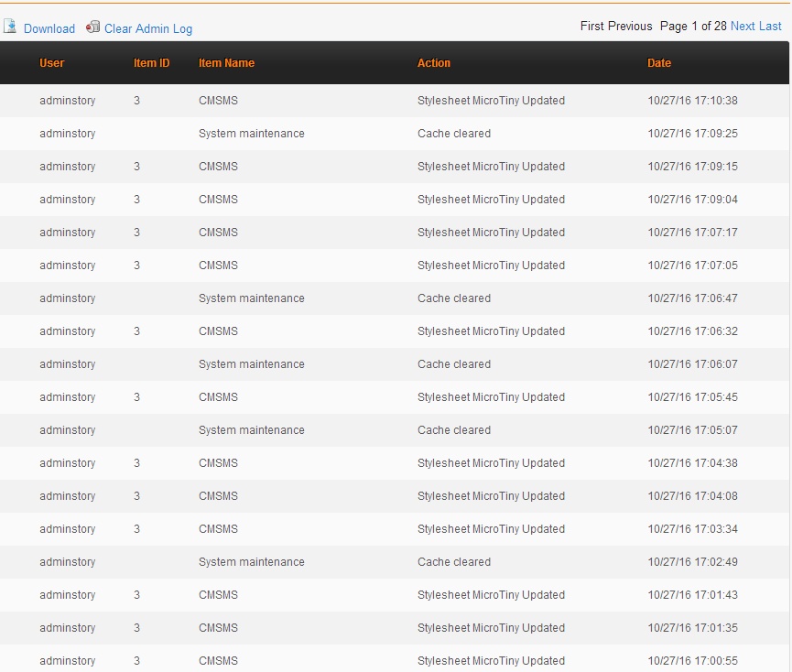Click the Clear Admin Log link
Image resolution: width=792 pixels, height=672 pixels.
click(148, 28)
